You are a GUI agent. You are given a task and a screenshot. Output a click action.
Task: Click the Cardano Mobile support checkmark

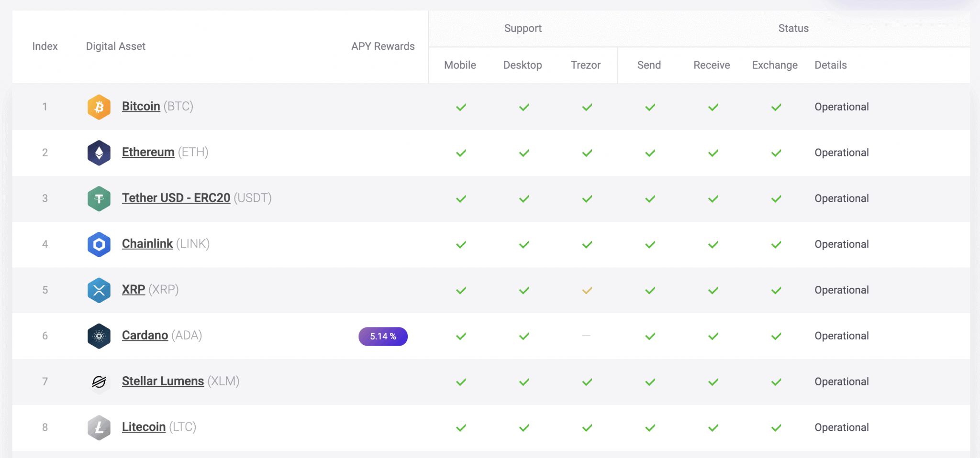pyautogui.click(x=461, y=336)
